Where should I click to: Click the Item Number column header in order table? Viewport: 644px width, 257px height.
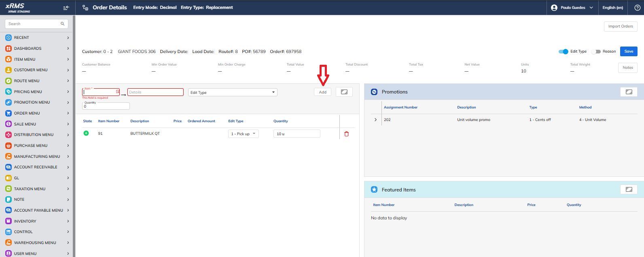point(109,121)
